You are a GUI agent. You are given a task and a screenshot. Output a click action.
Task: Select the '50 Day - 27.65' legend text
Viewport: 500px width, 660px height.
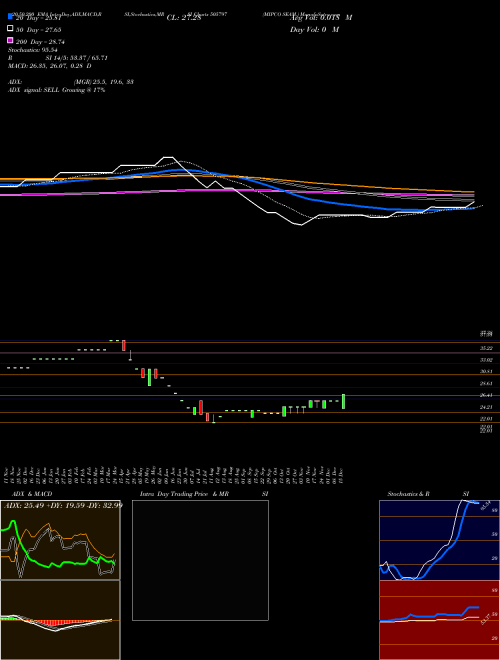(x=39, y=30)
